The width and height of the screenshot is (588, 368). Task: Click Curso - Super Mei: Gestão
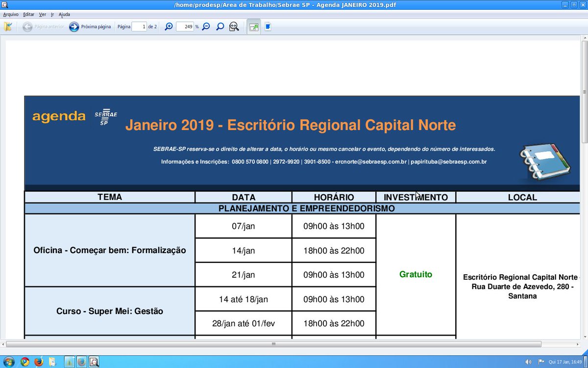(110, 311)
